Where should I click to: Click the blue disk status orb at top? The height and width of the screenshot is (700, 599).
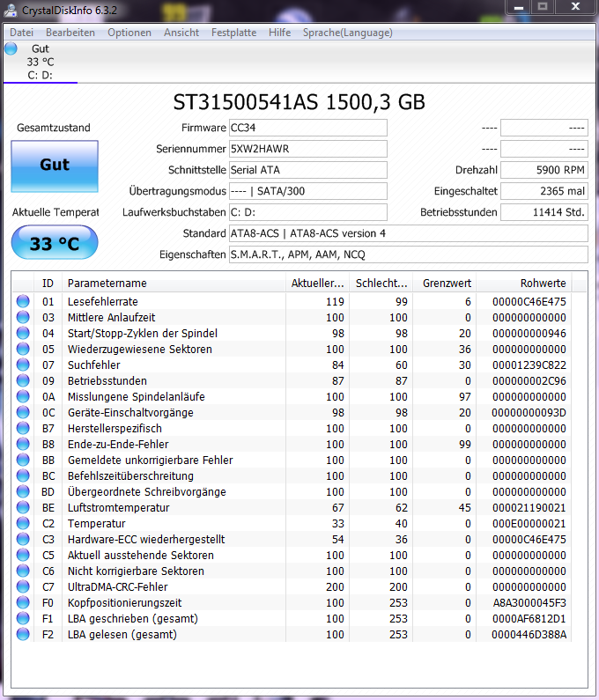11,48
